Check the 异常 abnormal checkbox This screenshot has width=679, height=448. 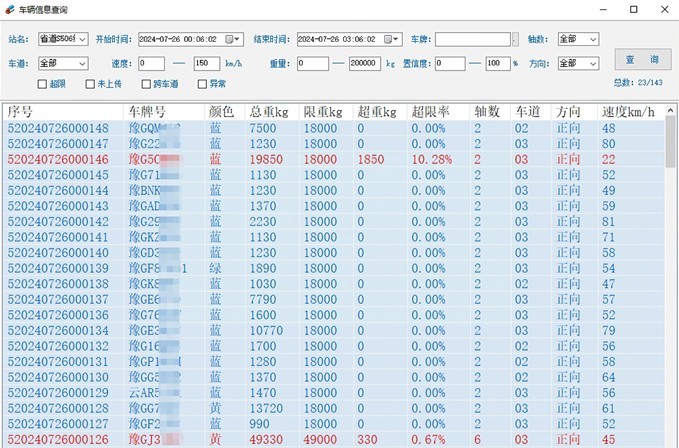(x=202, y=84)
